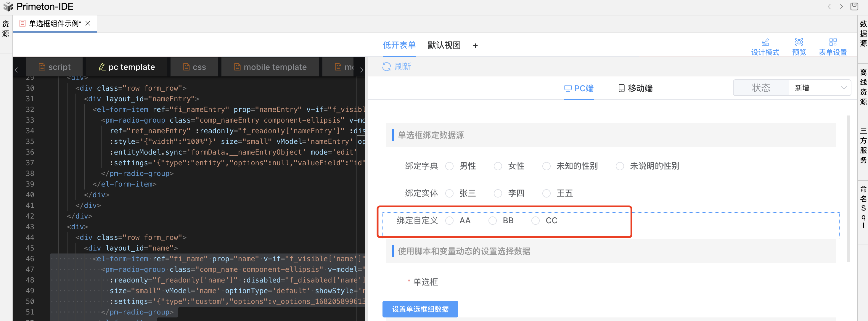
Task: Open the 状态 新增 dropdown
Action: click(x=819, y=88)
